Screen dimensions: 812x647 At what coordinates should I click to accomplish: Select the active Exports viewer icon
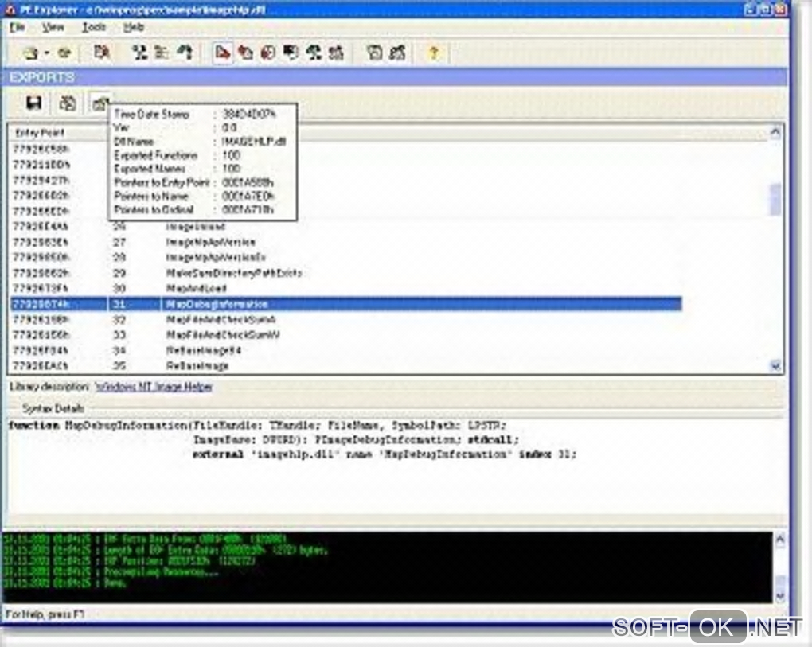(x=223, y=53)
